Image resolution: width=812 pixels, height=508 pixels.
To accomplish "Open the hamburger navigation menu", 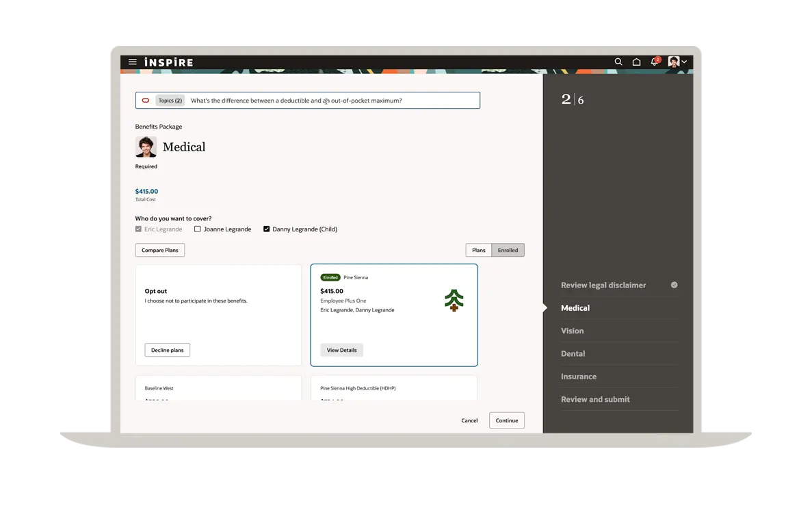I will coord(133,62).
